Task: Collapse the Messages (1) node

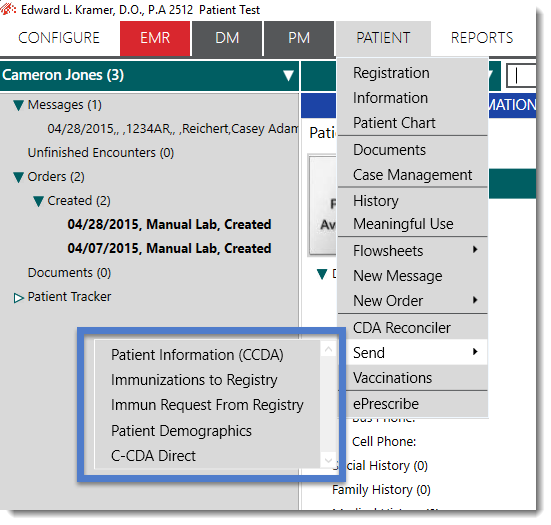Action: pos(18,105)
